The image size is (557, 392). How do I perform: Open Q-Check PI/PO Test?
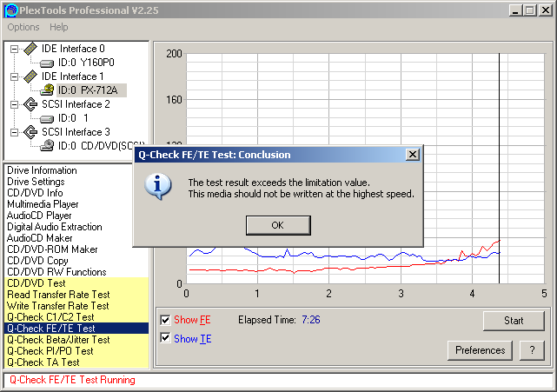[76, 351]
